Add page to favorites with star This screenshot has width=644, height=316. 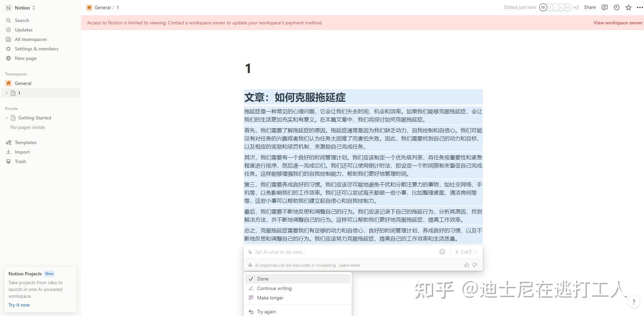tap(628, 7)
